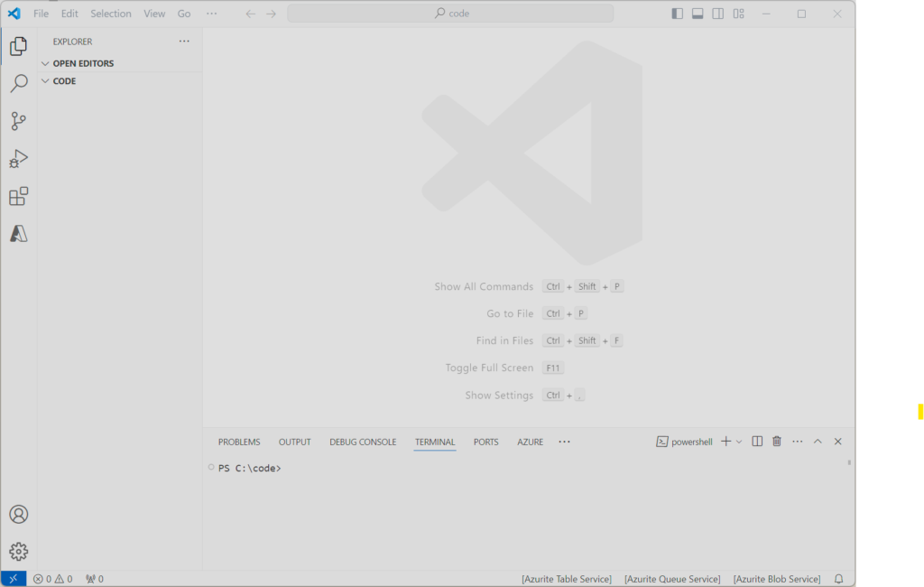The image size is (924, 587).
Task: Collapse the OPEN EDITORS section
Action: click(83, 63)
